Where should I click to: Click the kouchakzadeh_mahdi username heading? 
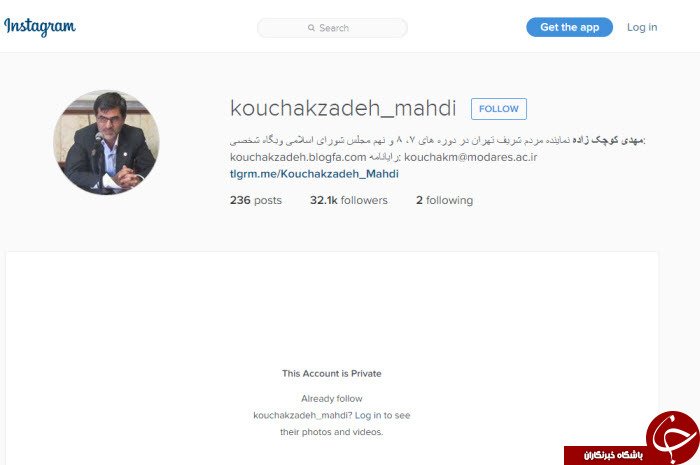click(x=343, y=108)
